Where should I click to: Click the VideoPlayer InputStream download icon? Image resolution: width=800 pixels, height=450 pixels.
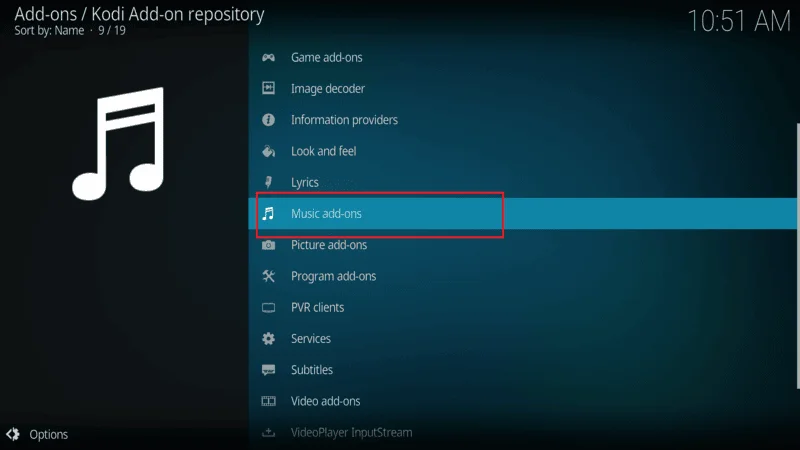pyautogui.click(x=268, y=433)
